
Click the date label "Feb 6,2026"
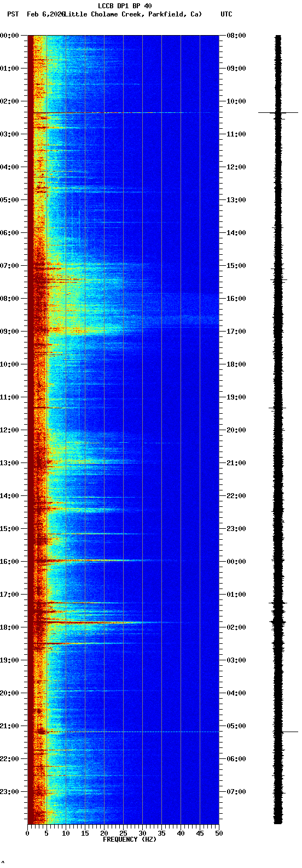point(45,14)
